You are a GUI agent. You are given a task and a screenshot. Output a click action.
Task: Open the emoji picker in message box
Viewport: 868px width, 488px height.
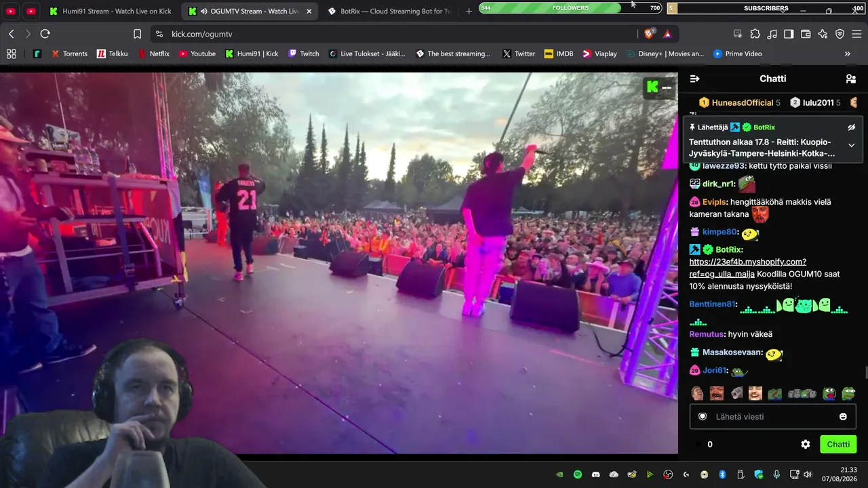coord(843,417)
